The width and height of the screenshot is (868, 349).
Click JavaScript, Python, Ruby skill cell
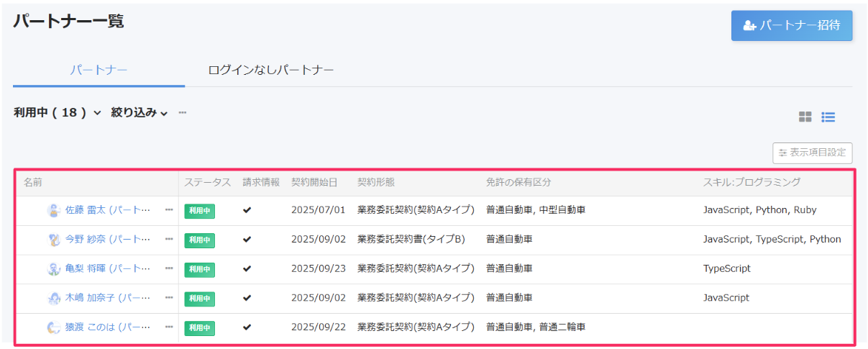(x=760, y=210)
